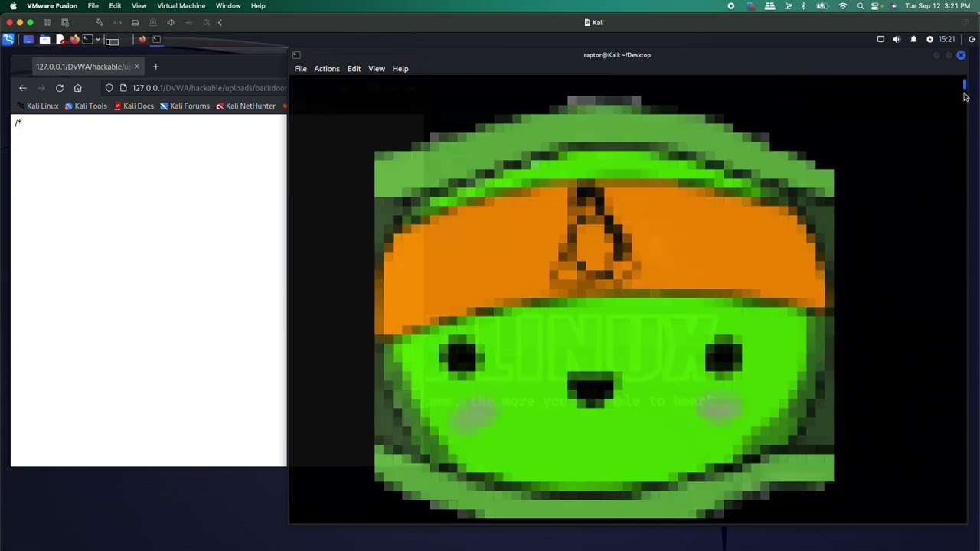Open terminal File menu

pos(301,69)
